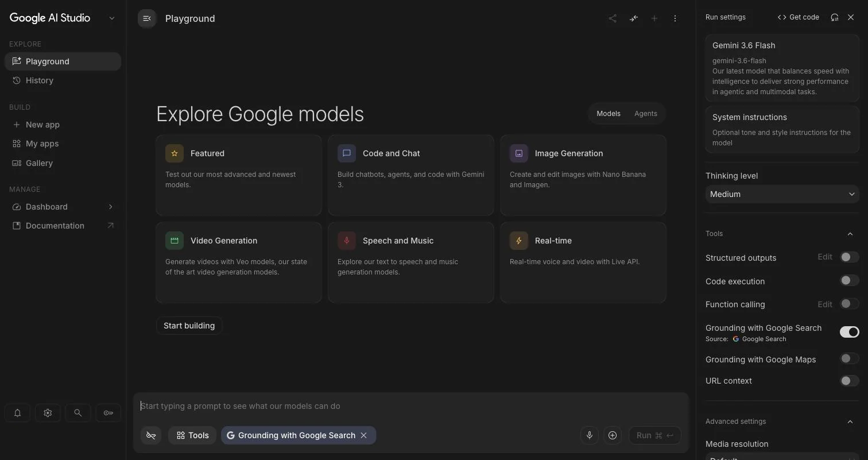Enable the Function calling toggle

pos(849,304)
